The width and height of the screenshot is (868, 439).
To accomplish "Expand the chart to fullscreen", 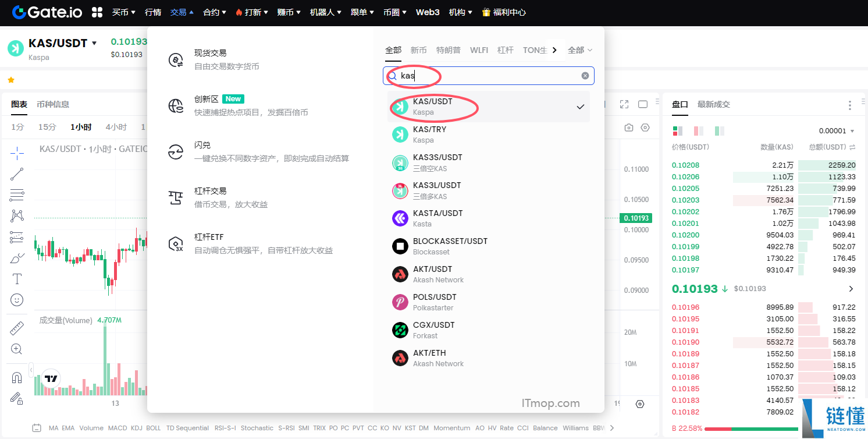I will [624, 104].
